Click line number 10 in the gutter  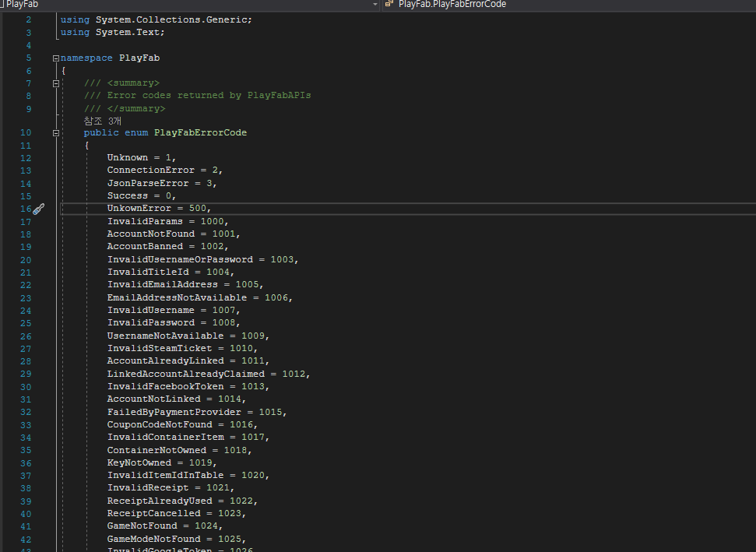coord(26,132)
